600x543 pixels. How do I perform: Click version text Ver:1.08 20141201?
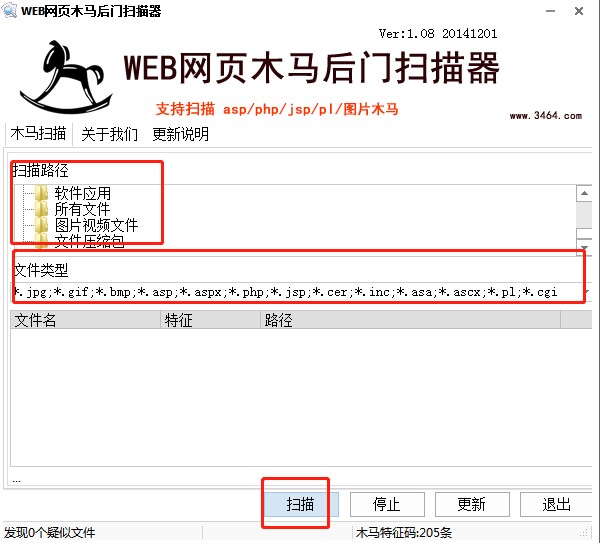pos(438,34)
